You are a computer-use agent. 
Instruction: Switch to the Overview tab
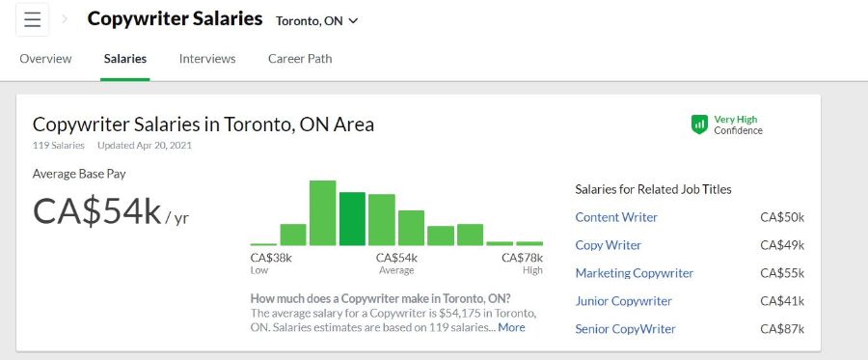point(45,59)
